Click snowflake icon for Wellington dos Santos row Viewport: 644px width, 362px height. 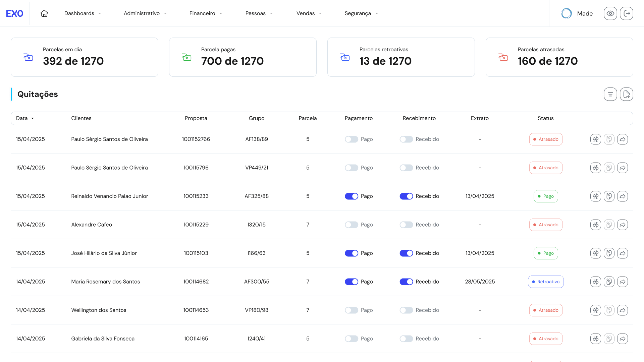[x=595, y=310]
